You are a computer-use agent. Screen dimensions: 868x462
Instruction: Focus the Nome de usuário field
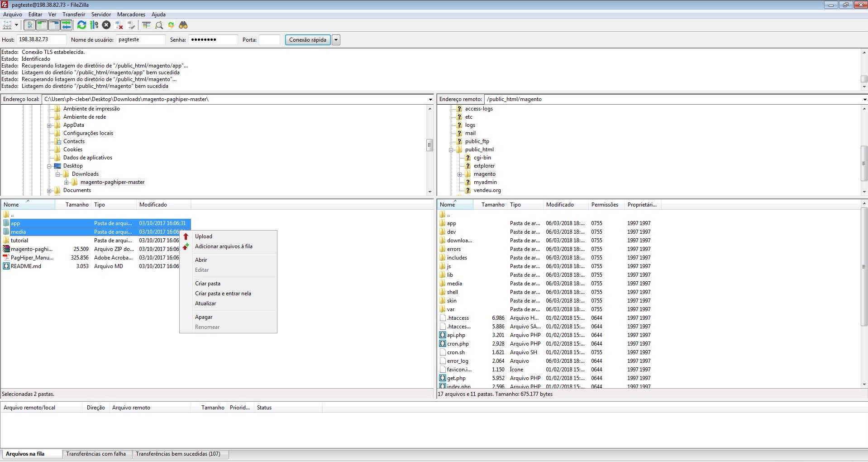[141, 39]
